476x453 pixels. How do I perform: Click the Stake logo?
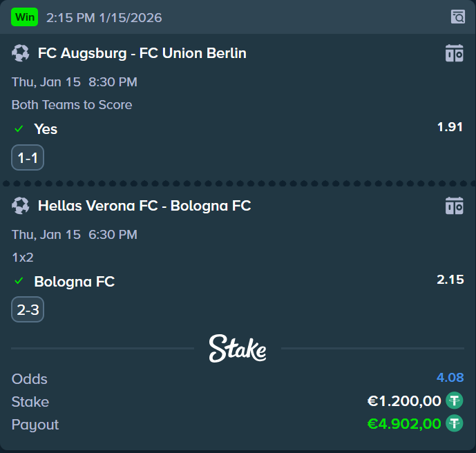tap(238, 348)
